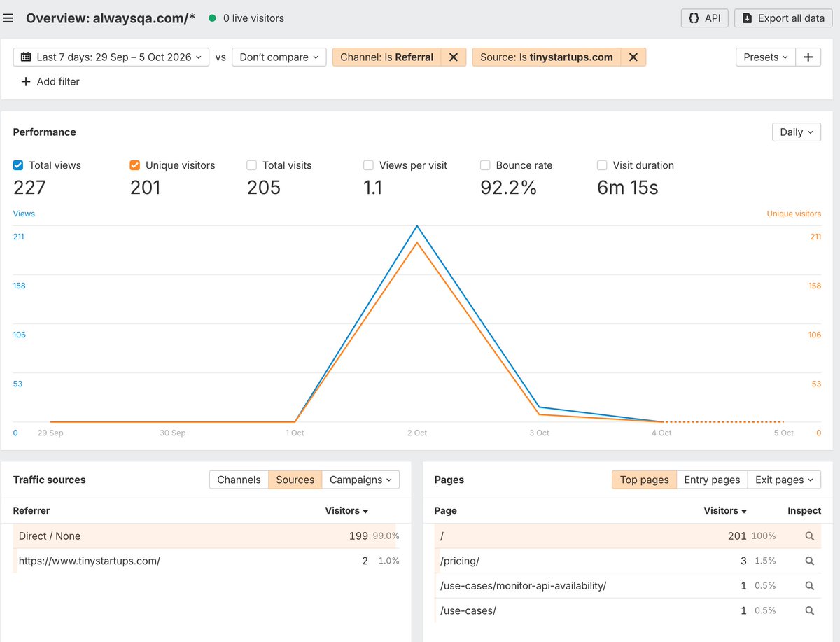Uncheck the Total views checkbox
Image resolution: width=840 pixels, height=642 pixels.
tap(18, 165)
